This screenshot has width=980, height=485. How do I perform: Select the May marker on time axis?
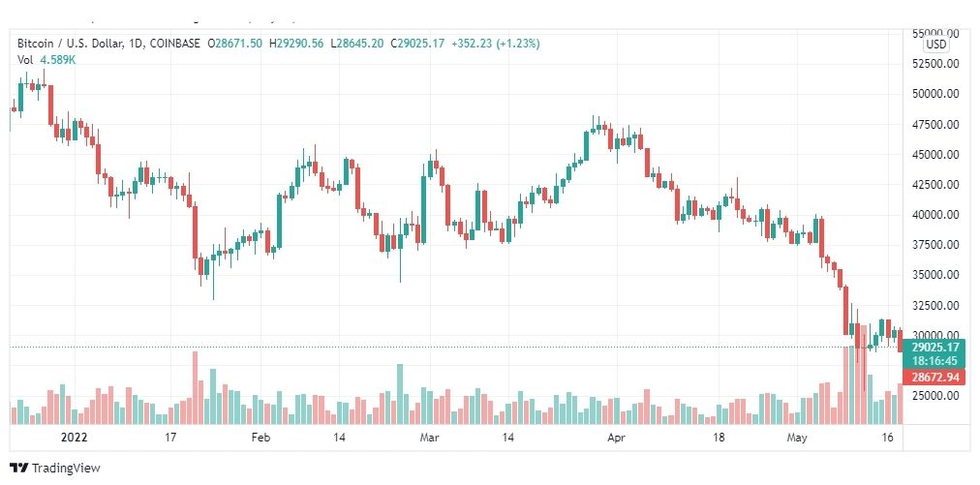pyautogui.click(x=796, y=438)
